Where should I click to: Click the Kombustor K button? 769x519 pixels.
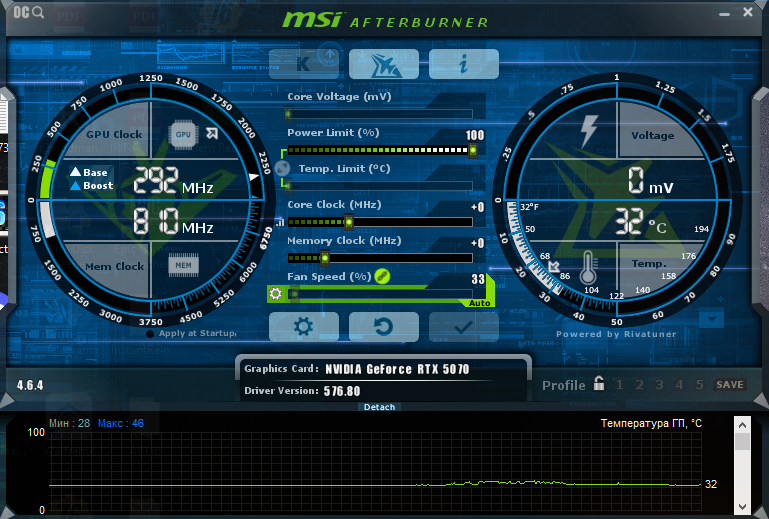[x=304, y=64]
